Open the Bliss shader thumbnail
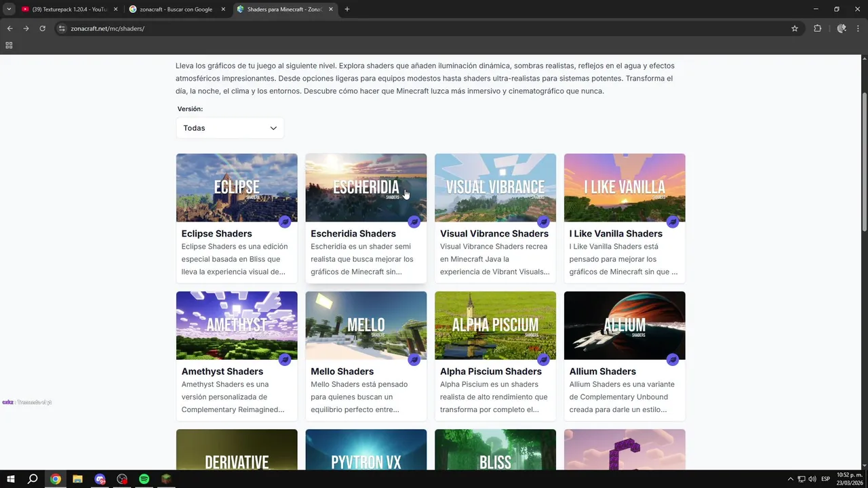The image size is (868, 488). click(x=496, y=449)
